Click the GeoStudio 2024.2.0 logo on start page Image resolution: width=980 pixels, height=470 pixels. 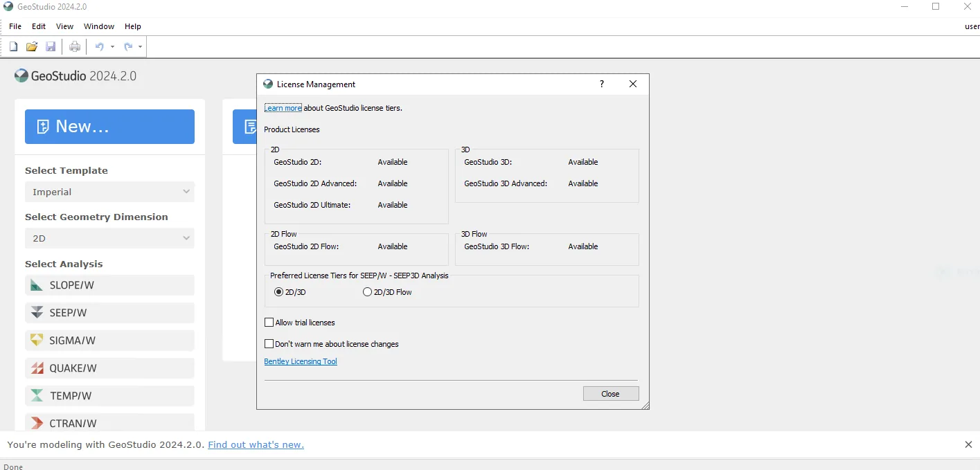click(75, 76)
